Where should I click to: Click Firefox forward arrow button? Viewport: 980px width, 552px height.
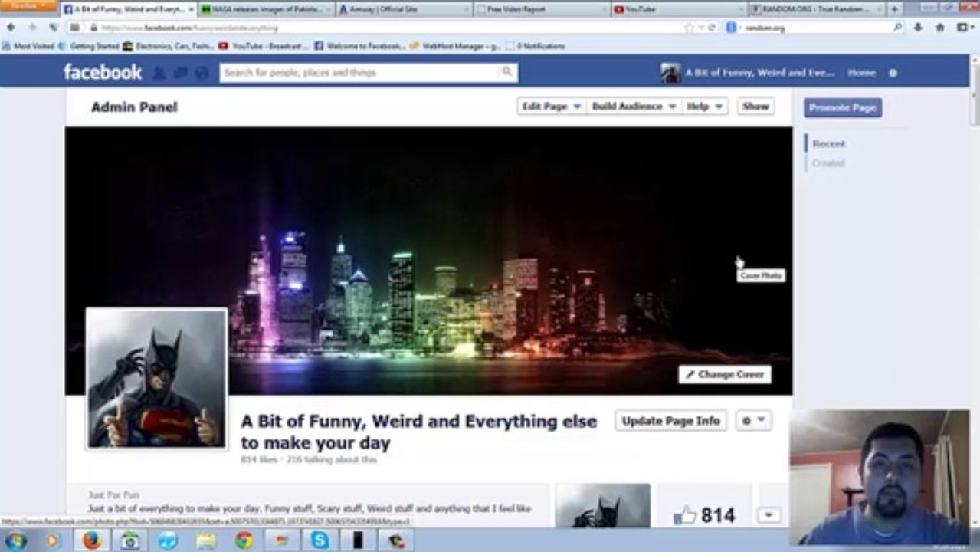[32, 27]
